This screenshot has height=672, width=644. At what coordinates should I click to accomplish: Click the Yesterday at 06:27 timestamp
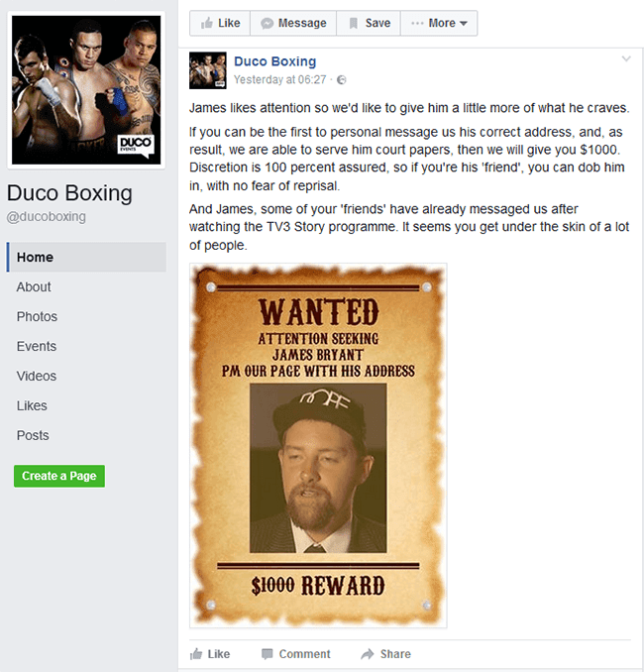[279, 79]
